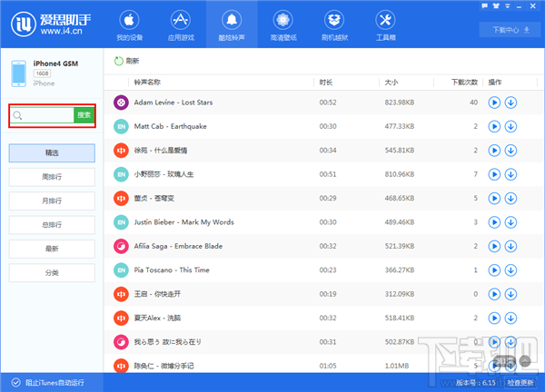The width and height of the screenshot is (545, 392).
Task: Click the 刷新 refresh icon
Action: tap(118, 61)
